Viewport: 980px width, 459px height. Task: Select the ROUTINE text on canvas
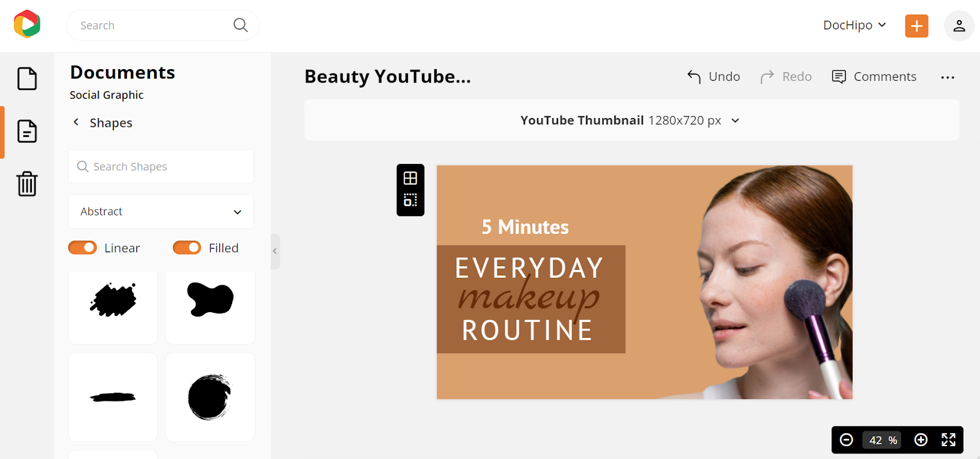[x=527, y=330]
